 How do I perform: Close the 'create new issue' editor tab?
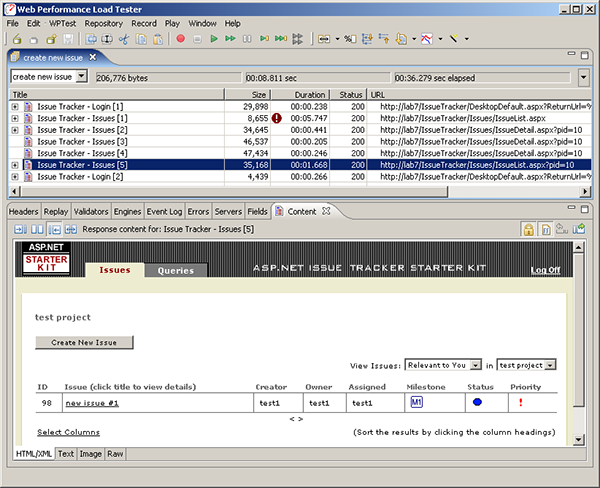click(93, 57)
